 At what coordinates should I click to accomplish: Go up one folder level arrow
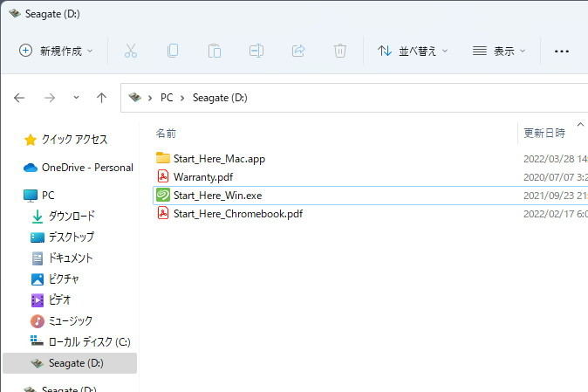[101, 98]
